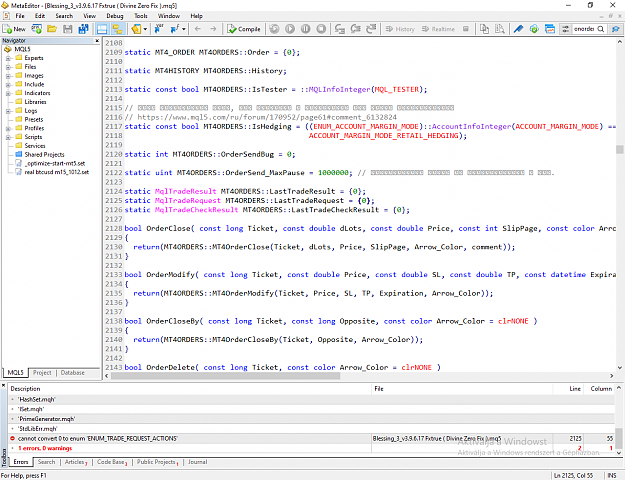This screenshot has width=625, height=480.
Task: Click the Step Out debug icon
Action: click(x=371, y=29)
